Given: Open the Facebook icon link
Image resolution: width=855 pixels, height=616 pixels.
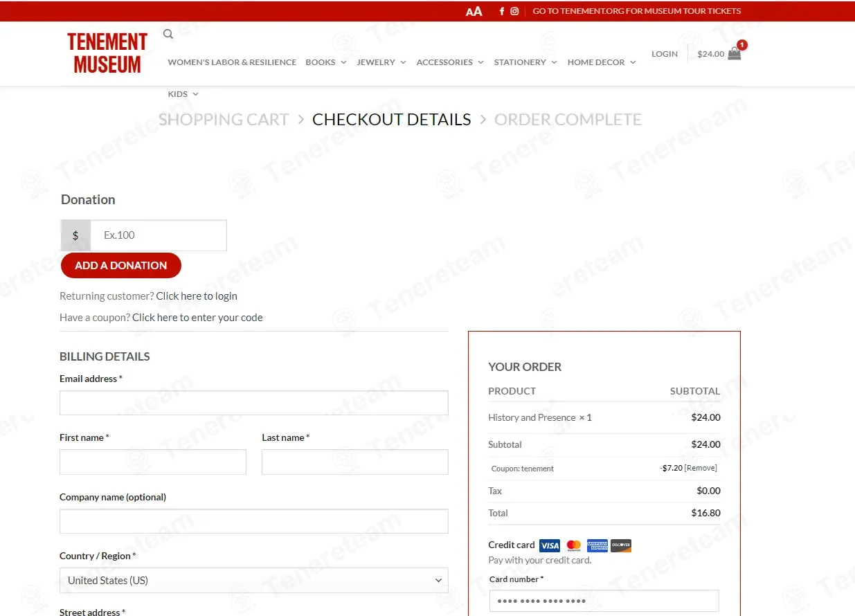Looking at the screenshot, I should pos(502,11).
